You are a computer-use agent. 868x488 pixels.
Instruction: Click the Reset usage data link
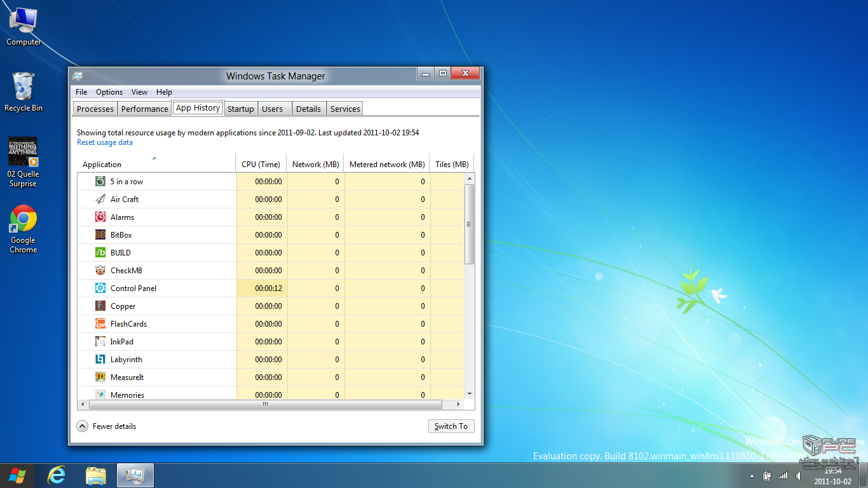(105, 142)
